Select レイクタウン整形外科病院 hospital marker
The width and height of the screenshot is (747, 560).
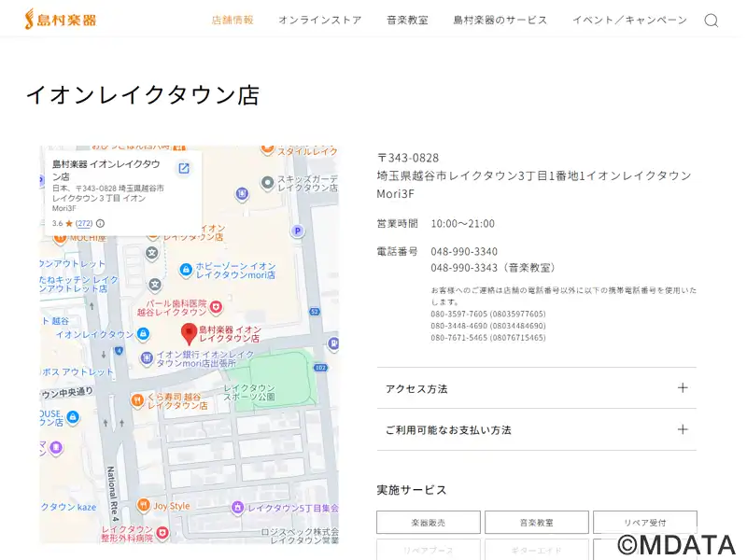coord(162,532)
